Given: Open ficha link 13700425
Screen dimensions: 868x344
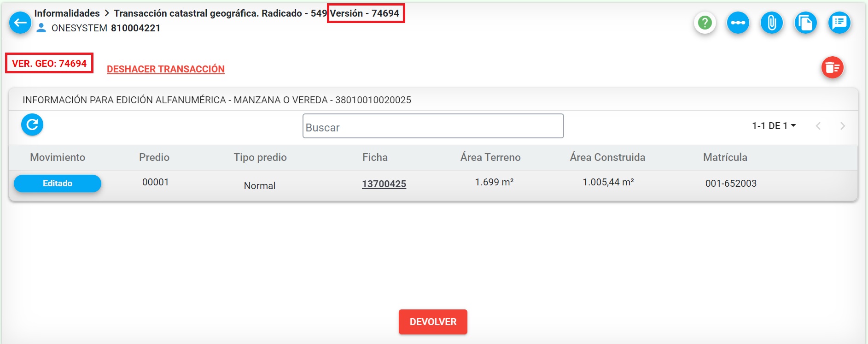Looking at the screenshot, I should [384, 184].
